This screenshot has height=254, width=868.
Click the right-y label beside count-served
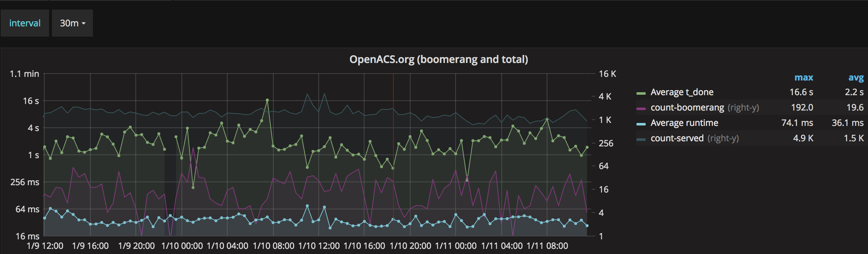click(x=723, y=138)
